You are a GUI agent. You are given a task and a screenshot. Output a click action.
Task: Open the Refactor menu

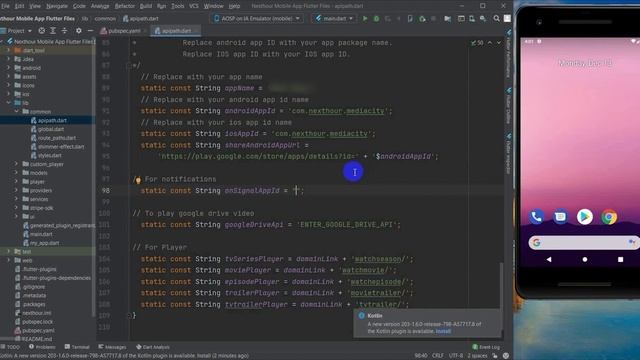pos(124,6)
